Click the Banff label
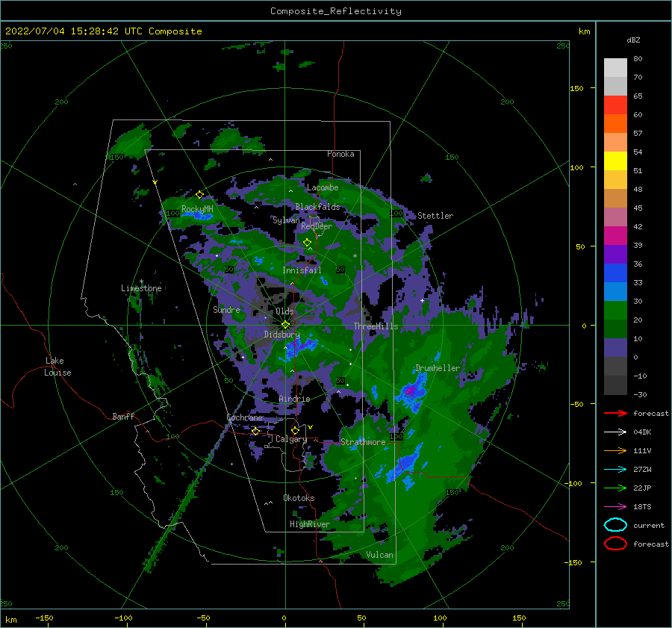The width and height of the screenshot is (672, 628). point(123,416)
